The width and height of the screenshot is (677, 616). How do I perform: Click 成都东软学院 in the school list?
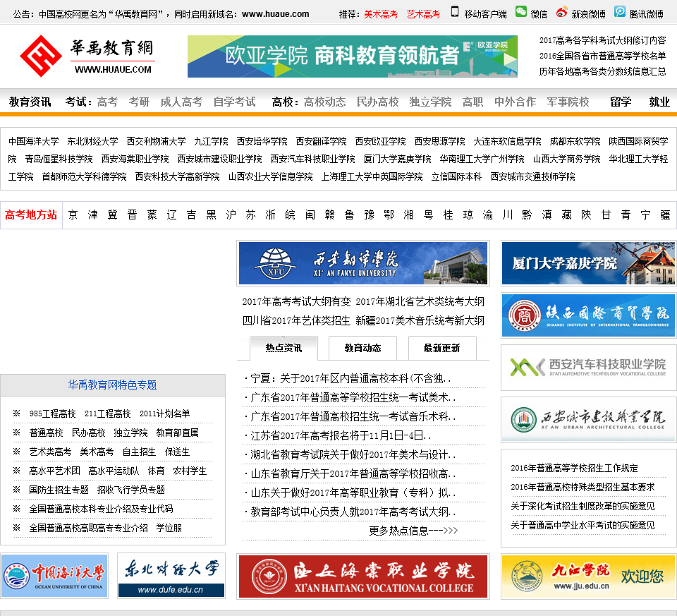tap(575, 141)
